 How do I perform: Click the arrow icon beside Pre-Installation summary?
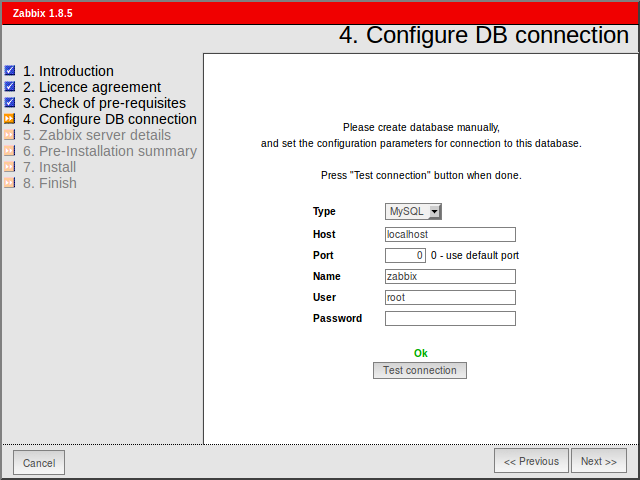(10, 151)
